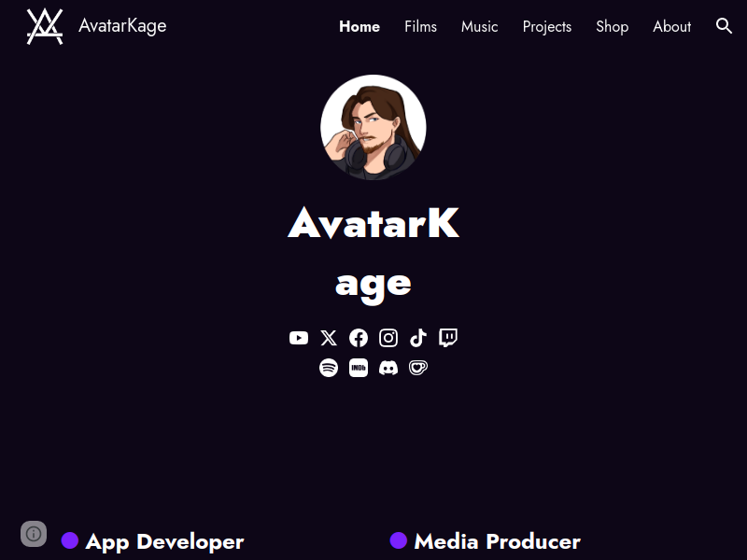This screenshot has height=560, width=747.
Task: Join via the Discord icon
Action: (x=388, y=368)
